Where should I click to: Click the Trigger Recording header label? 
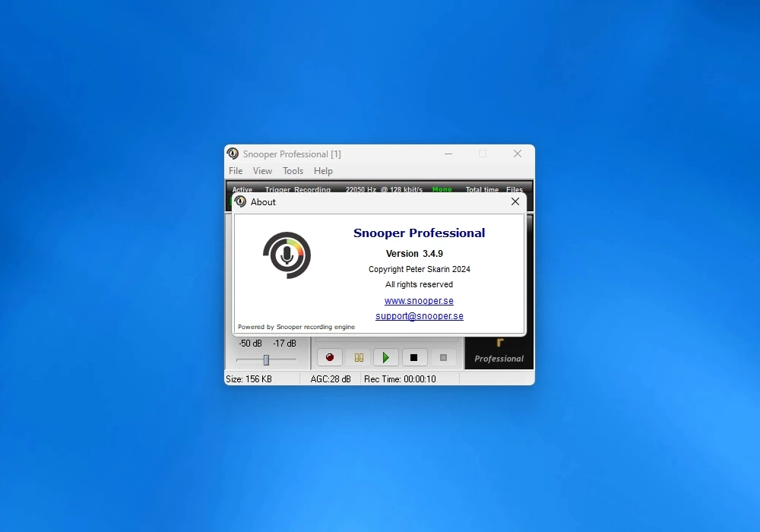click(x=298, y=189)
